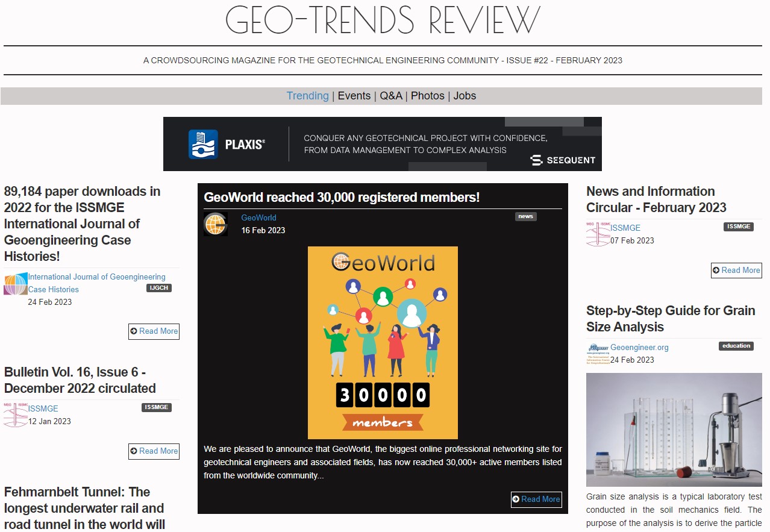The width and height of the screenshot is (770, 532).
Task: Open the Fehmarnbelt Tunnel article headline
Action: (x=84, y=508)
